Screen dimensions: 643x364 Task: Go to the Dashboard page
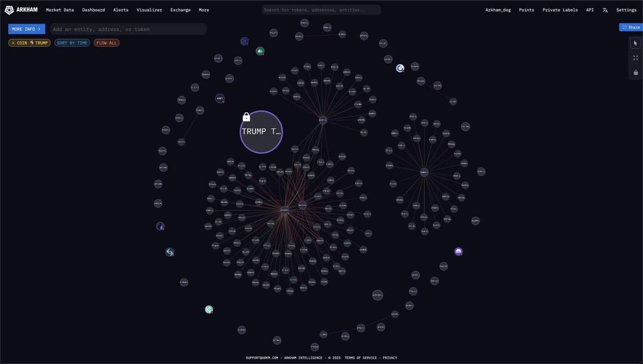93,10
